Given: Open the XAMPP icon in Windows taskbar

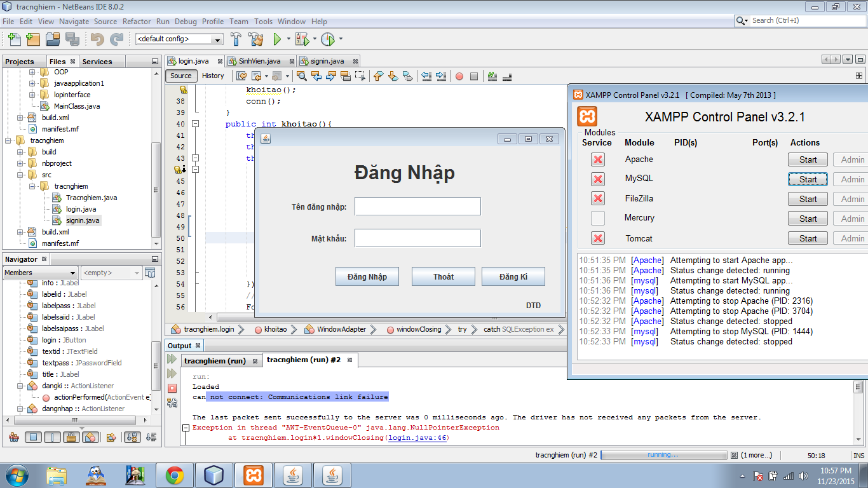Looking at the screenshot, I should tap(254, 475).
